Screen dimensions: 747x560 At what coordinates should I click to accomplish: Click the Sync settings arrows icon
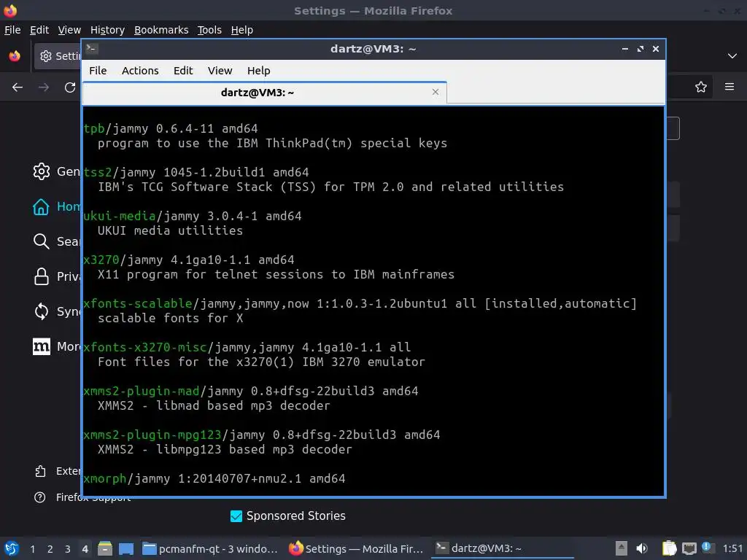[42, 311]
